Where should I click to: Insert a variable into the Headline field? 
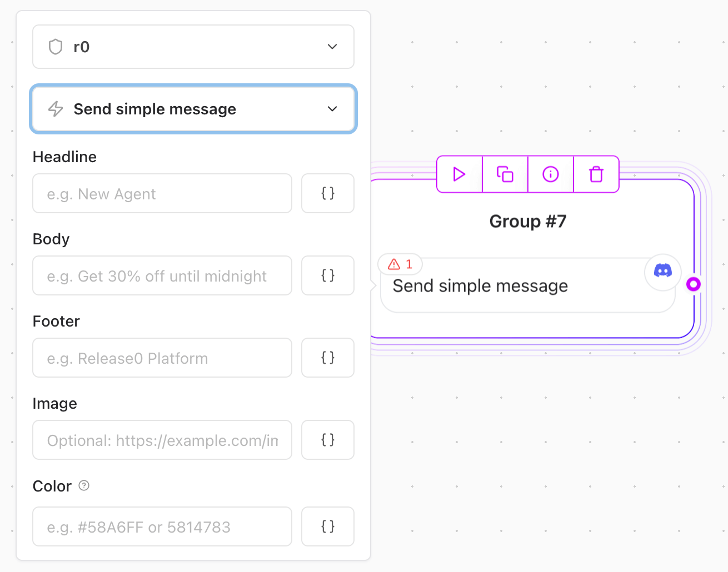pyautogui.click(x=327, y=193)
